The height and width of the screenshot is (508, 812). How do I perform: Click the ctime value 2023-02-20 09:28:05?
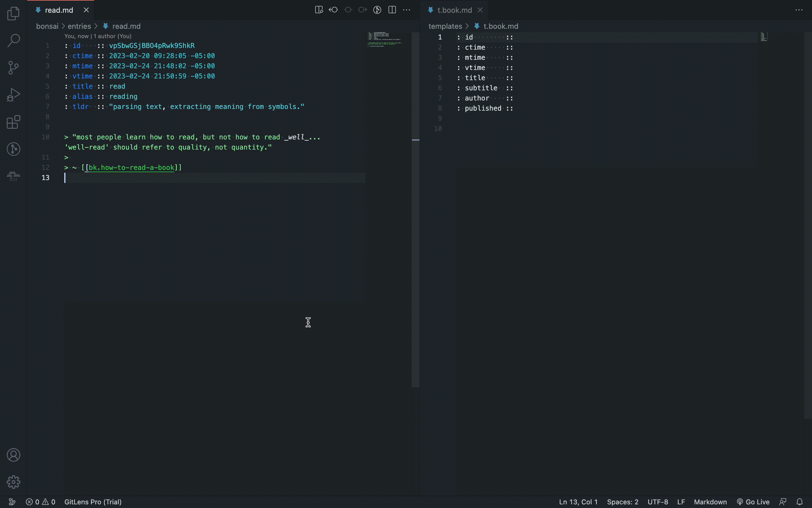pyautogui.click(x=148, y=56)
